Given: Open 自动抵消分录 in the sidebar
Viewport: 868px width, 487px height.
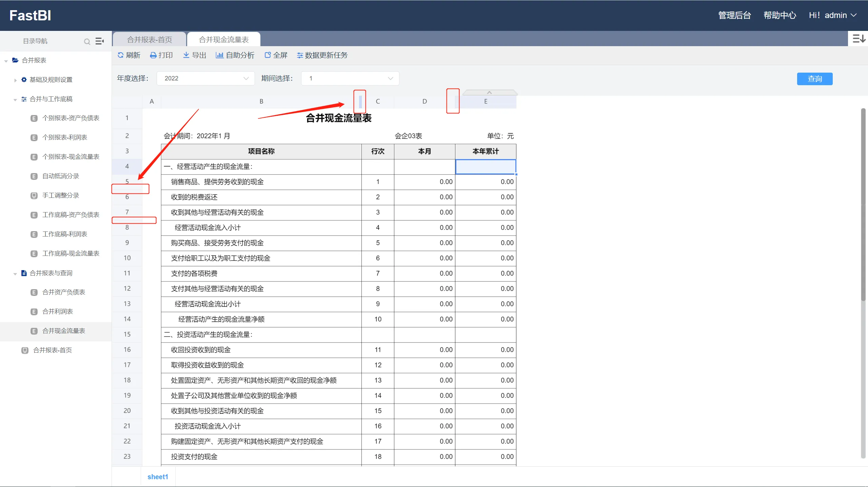Looking at the screenshot, I should [x=61, y=176].
